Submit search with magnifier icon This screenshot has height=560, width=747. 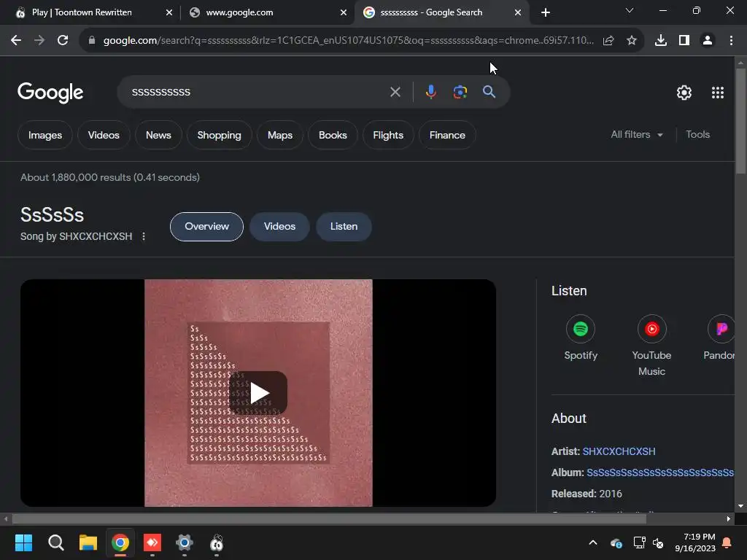pos(489,92)
